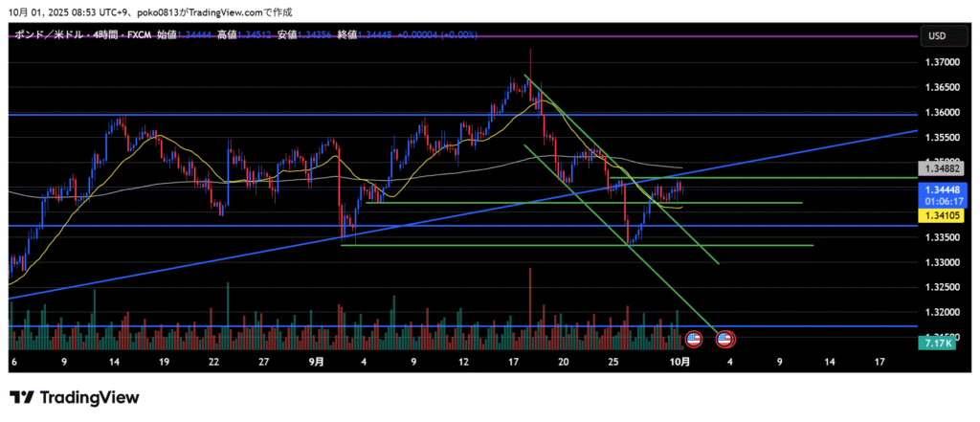Click the rightmost US flag event icon
This screenshot has height=422, width=980.
pos(724,339)
